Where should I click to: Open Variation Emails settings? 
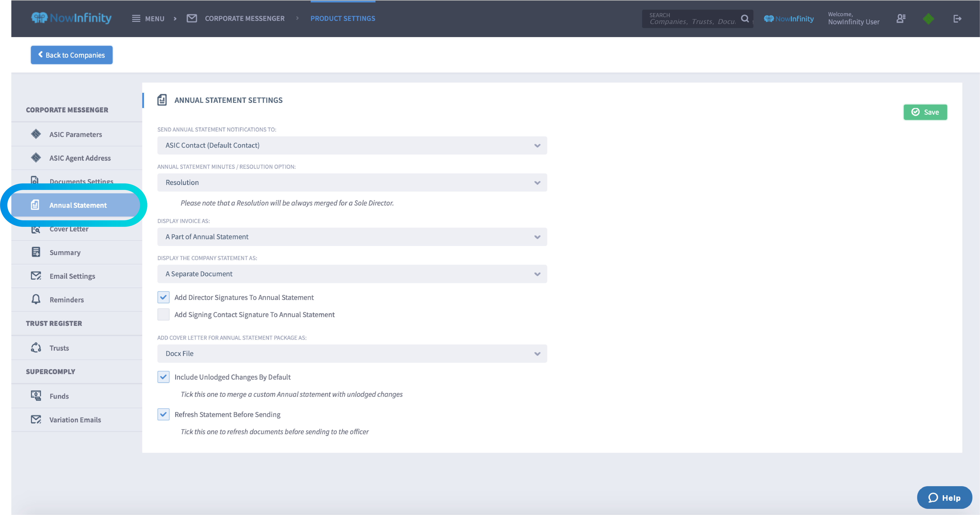77,420
